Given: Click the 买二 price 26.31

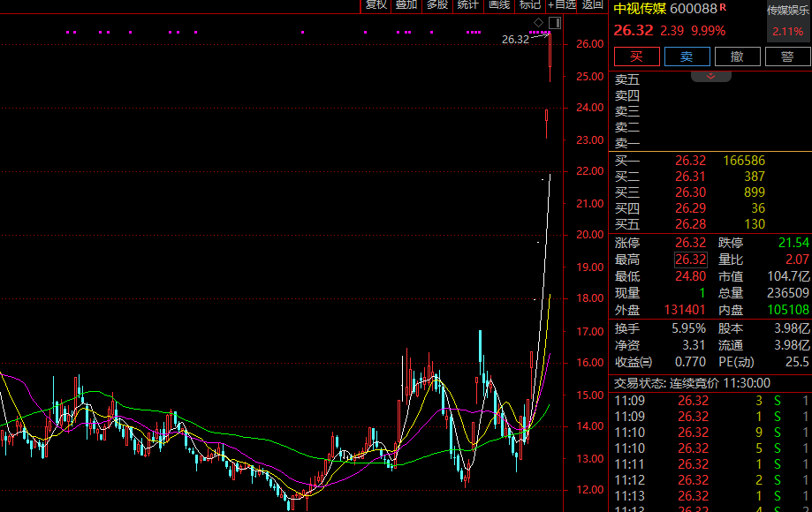Looking at the screenshot, I should point(690,177).
